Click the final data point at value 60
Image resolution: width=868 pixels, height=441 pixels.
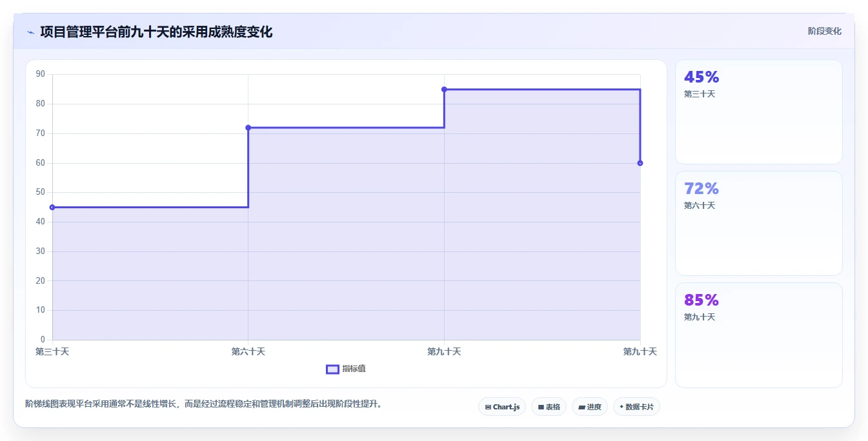(x=640, y=163)
